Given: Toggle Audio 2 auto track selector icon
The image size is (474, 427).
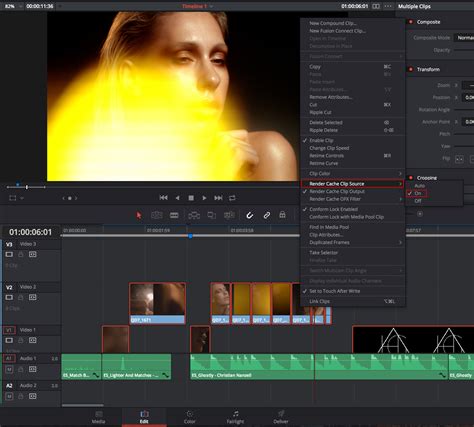Looking at the screenshot, I should click(32, 396).
